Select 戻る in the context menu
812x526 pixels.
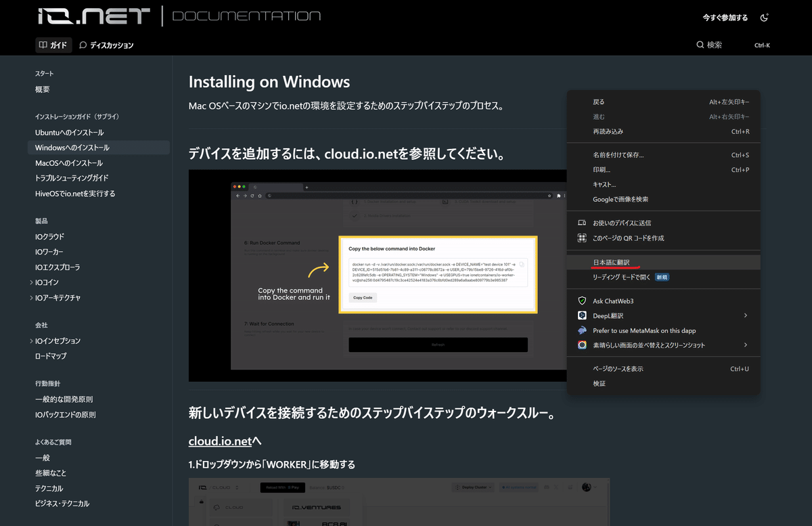tap(663, 102)
